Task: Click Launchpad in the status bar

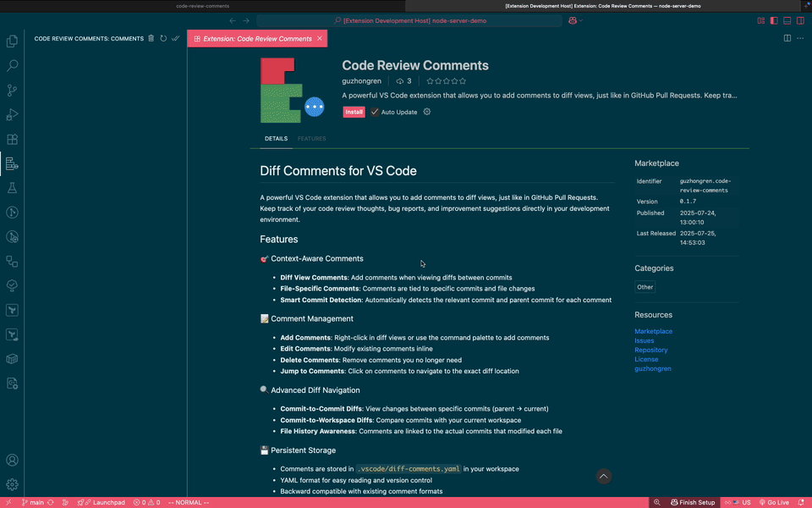Action: pos(101,502)
